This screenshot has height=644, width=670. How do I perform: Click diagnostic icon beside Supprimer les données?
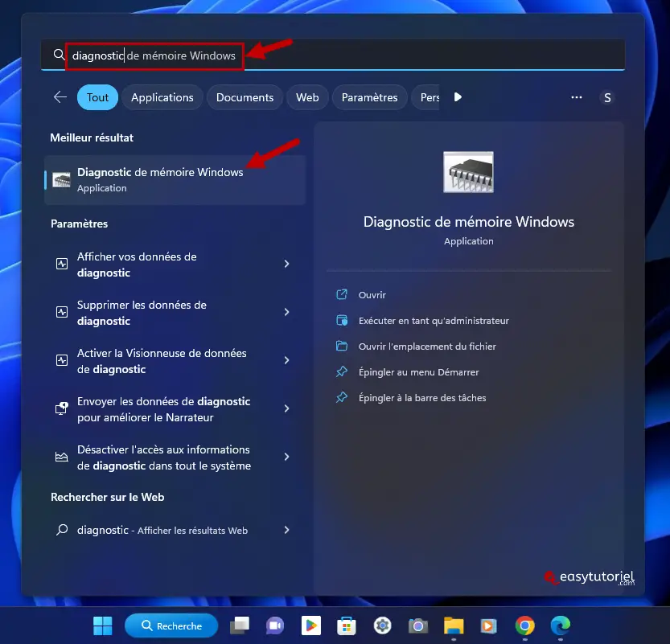point(62,312)
